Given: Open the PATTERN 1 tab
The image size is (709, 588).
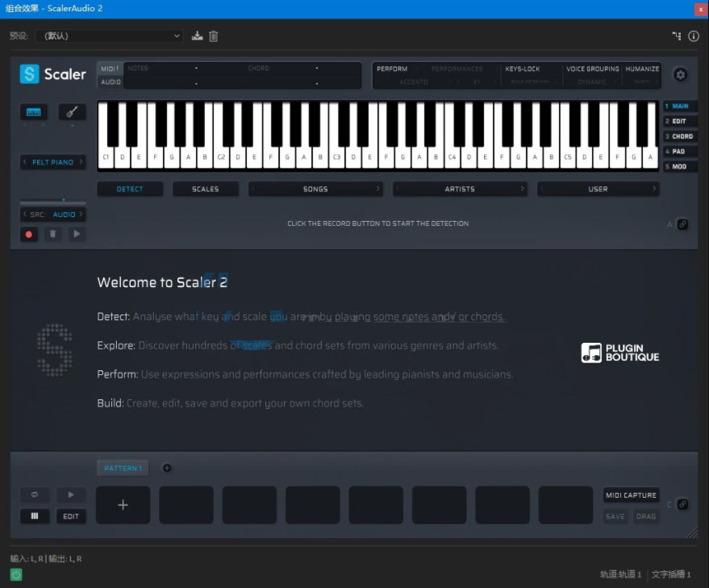Looking at the screenshot, I should (123, 468).
